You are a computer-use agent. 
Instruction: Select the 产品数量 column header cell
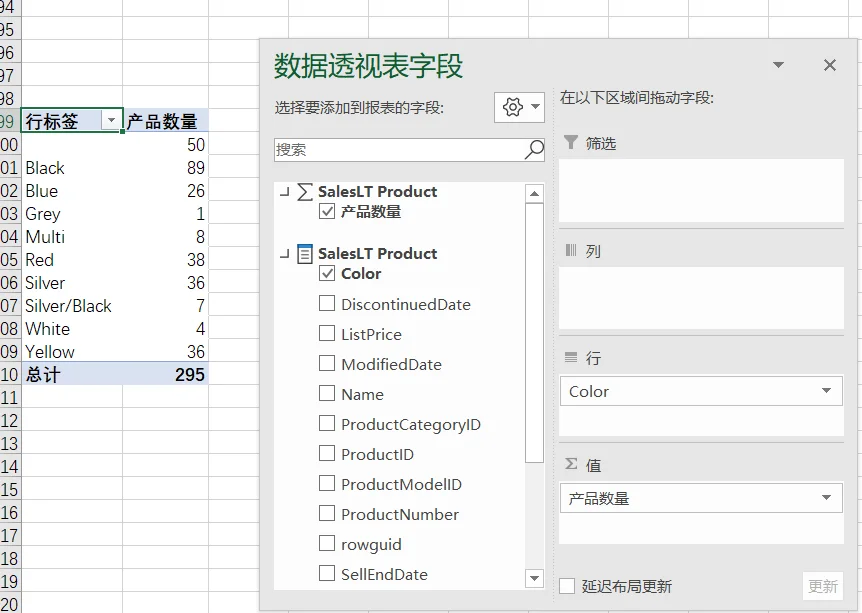click(165, 121)
